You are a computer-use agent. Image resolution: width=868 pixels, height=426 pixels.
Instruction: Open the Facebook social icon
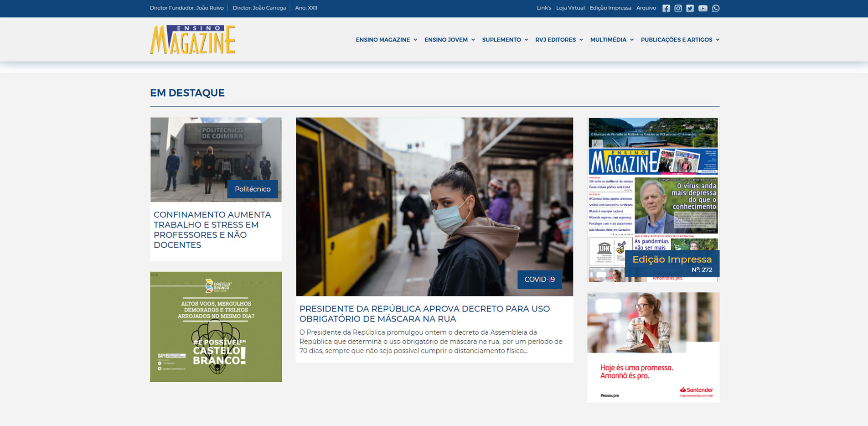(x=666, y=8)
